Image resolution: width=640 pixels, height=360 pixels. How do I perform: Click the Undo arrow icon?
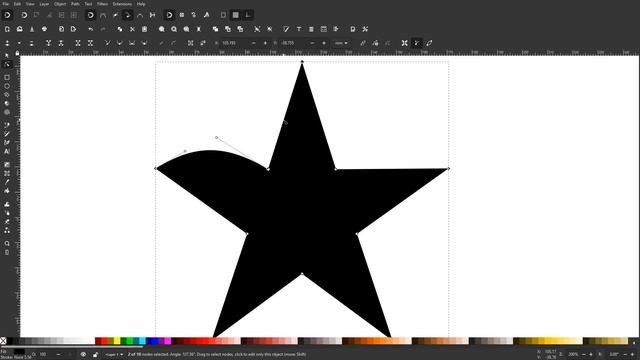click(x=90, y=29)
